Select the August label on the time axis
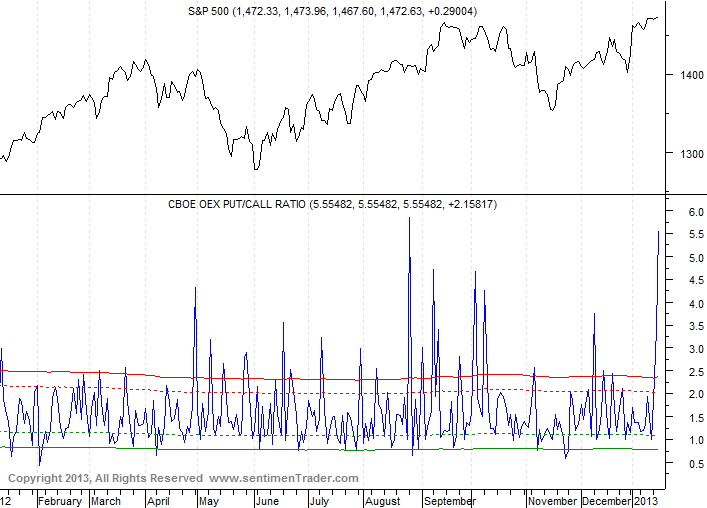The height and width of the screenshot is (508, 707). coord(382,501)
